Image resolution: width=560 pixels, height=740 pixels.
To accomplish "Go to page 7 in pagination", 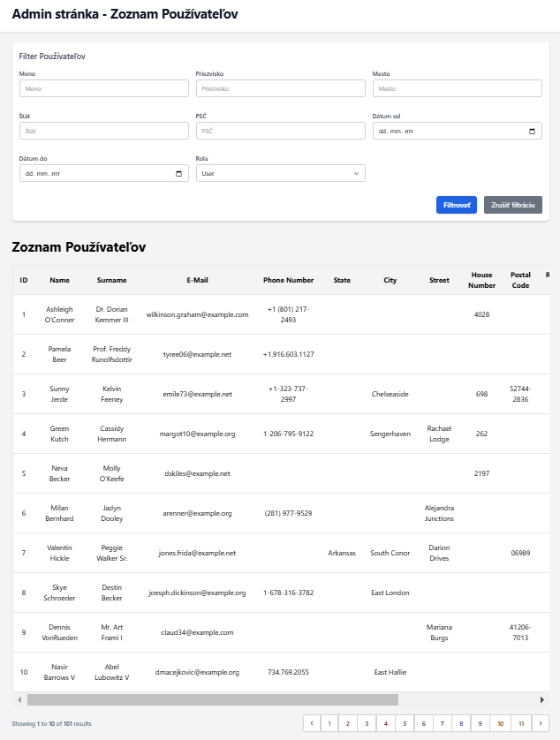I will click(x=443, y=723).
